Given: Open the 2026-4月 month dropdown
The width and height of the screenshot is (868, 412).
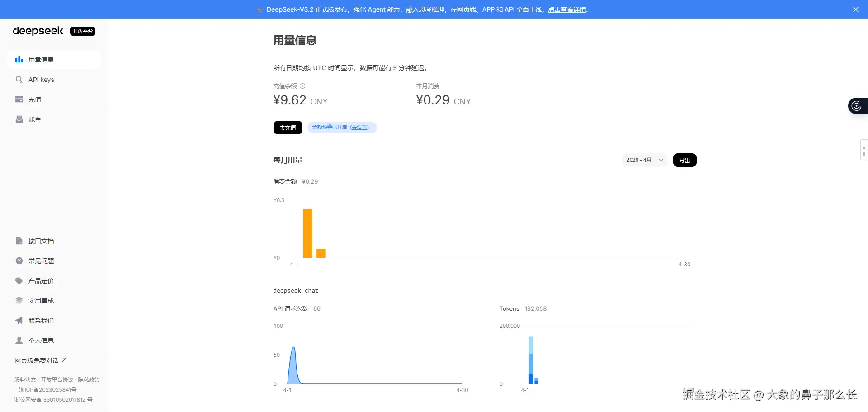Looking at the screenshot, I should (x=644, y=160).
